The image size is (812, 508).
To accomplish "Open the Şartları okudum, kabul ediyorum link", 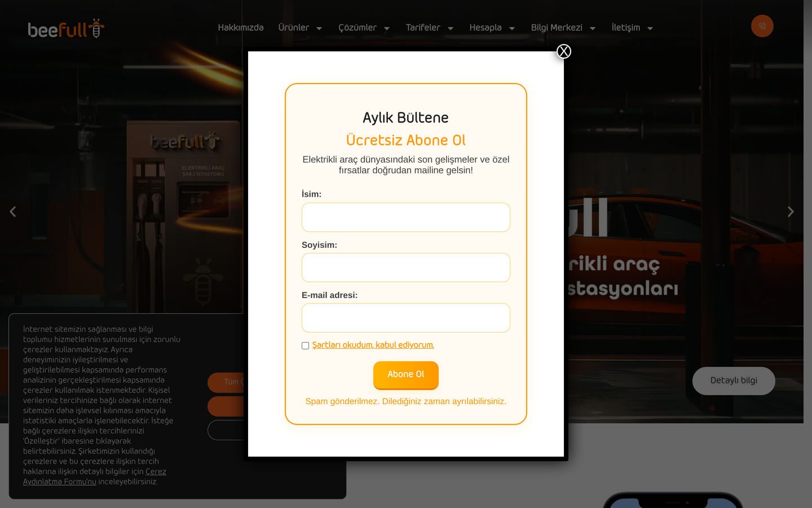I will point(373,345).
